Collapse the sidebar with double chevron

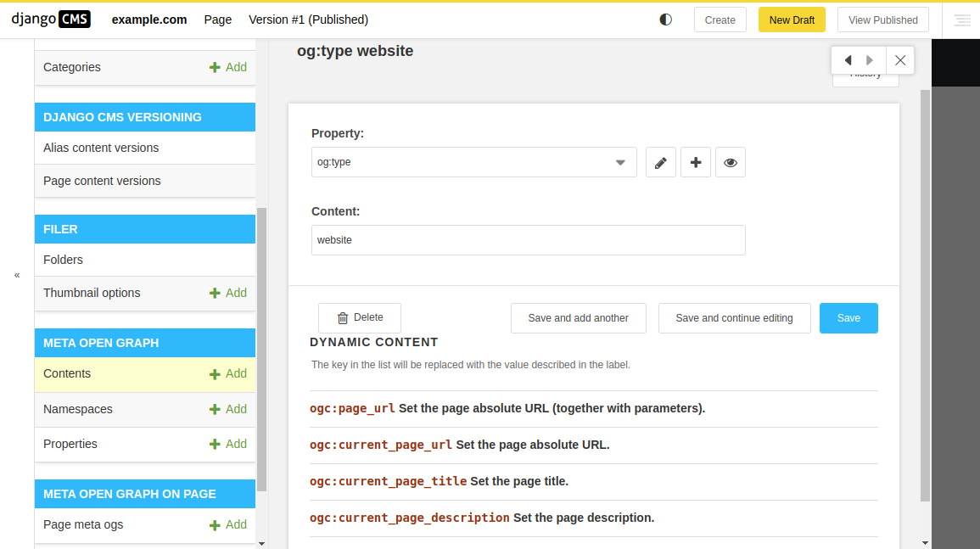17,275
